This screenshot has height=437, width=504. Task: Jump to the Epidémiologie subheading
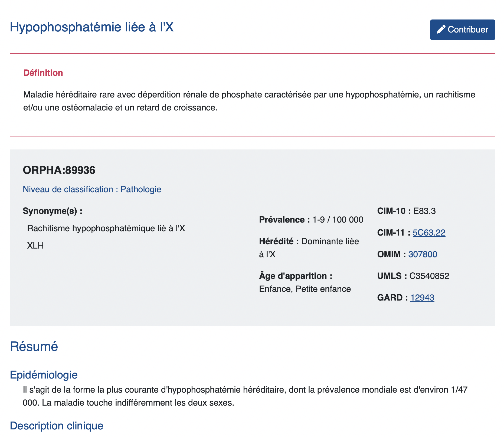[44, 375]
